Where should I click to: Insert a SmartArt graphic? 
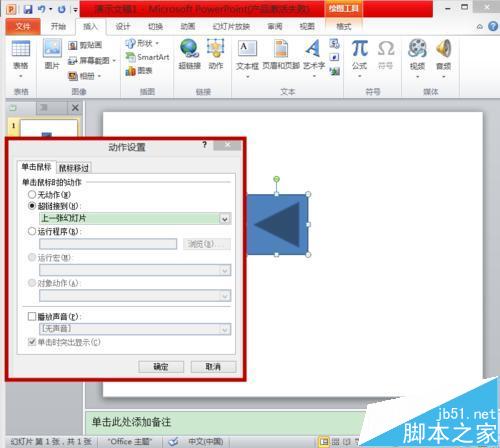coord(147,57)
